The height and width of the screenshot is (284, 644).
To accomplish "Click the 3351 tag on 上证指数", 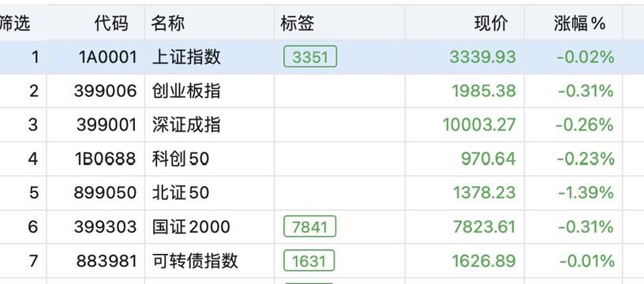I will coord(310,57).
